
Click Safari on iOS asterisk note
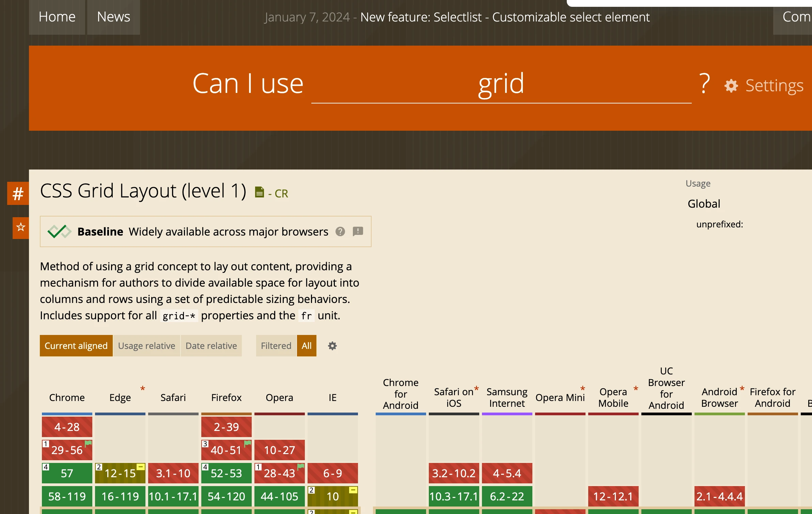click(x=477, y=389)
